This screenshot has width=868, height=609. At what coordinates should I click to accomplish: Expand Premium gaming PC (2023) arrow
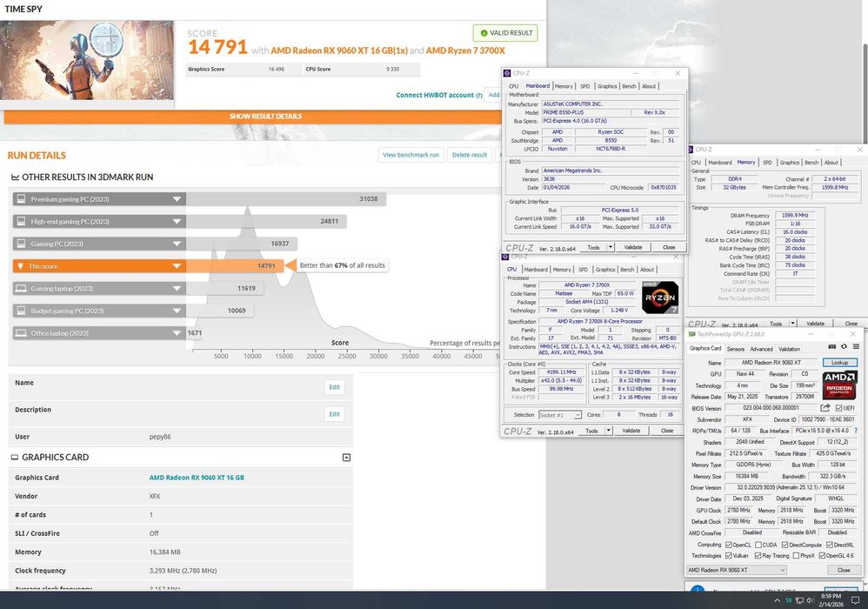pos(177,199)
